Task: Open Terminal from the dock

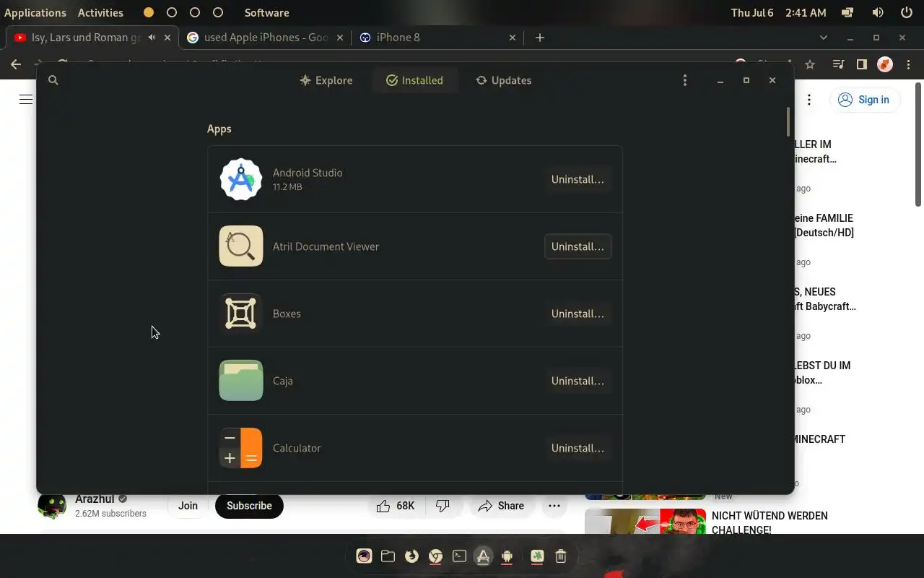Action: point(459,556)
